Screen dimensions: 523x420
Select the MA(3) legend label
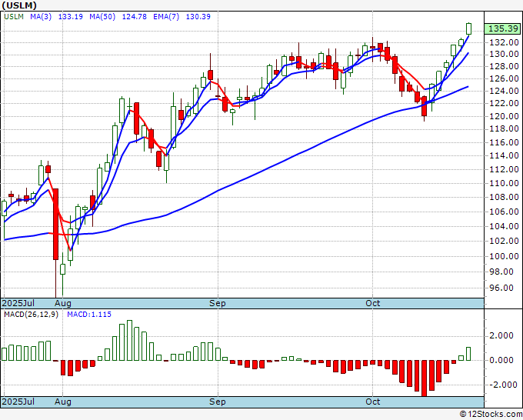pos(41,16)
